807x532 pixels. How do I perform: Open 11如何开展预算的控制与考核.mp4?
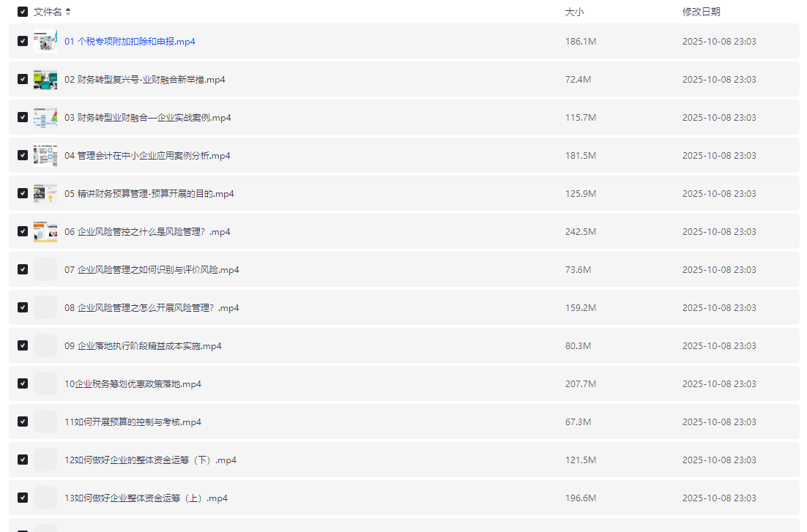pyautogui.click(x=133, y=422)
